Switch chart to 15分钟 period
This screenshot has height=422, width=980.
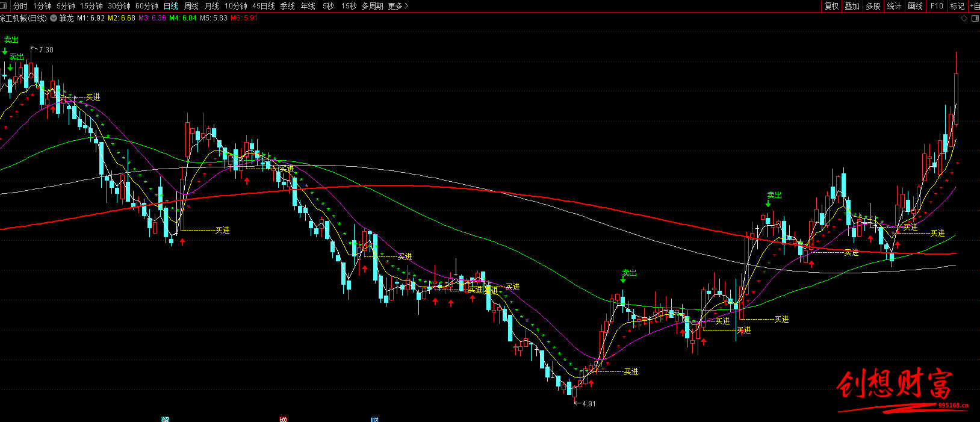(x=91, y=6)
